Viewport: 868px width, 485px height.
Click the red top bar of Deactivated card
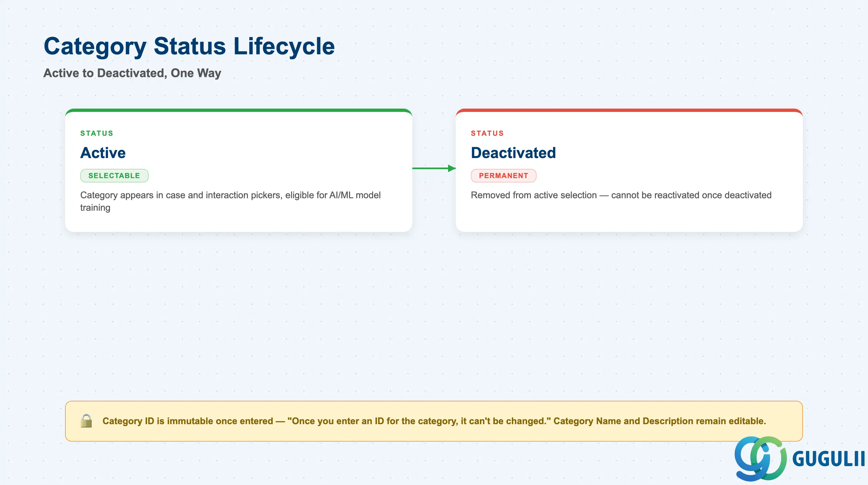coord(629,110)
